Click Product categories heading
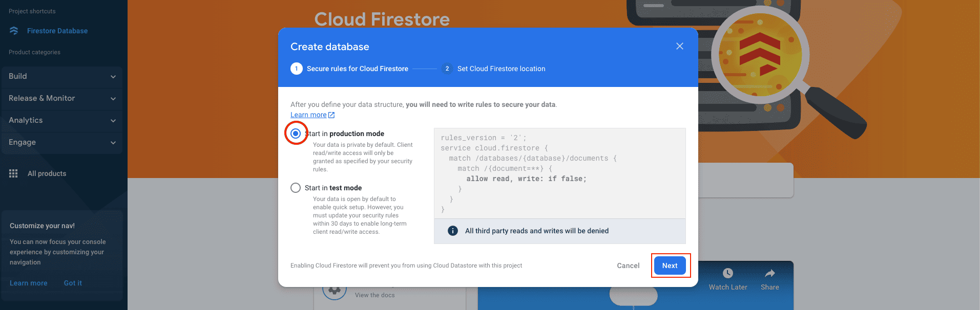Viewport: 980px width, 310px height. coord(34,52)
